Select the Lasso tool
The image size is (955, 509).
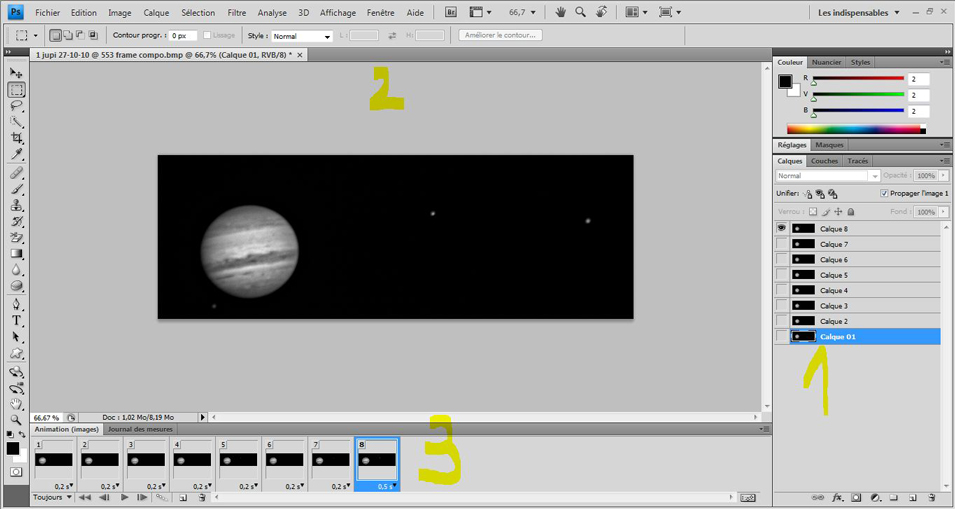point(16,105)
